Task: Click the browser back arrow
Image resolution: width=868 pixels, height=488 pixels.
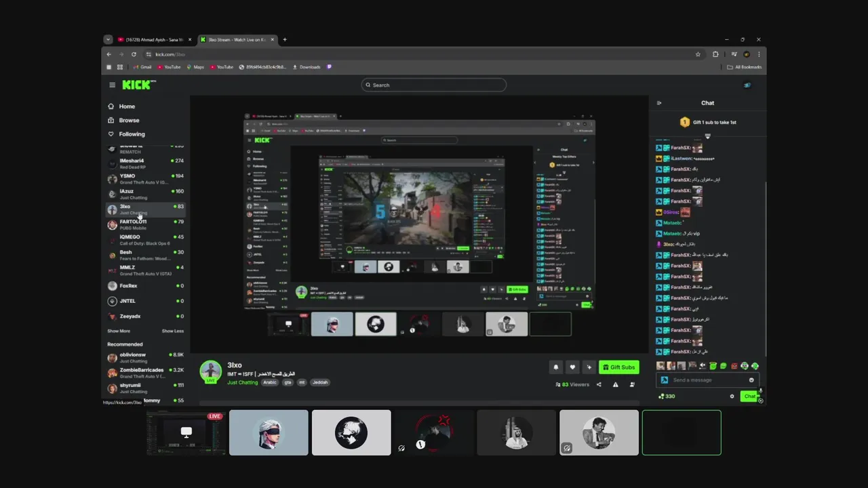Action: (109, 54)
